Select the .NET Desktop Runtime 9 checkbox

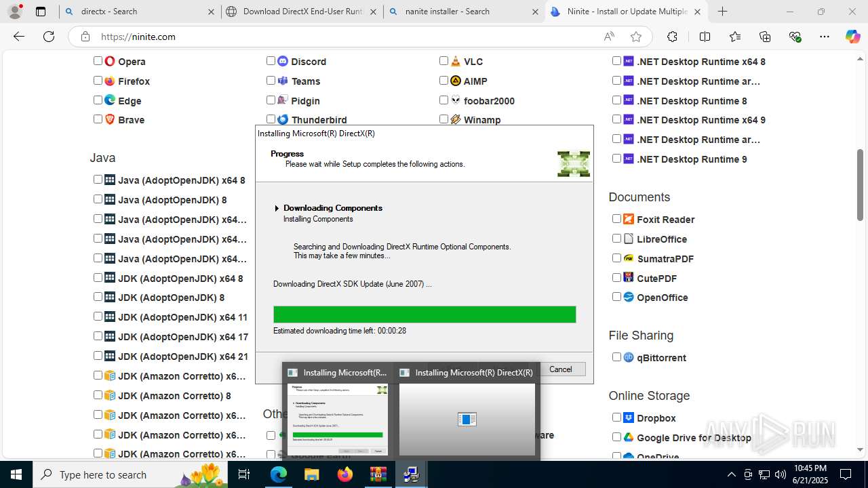(616, 159)
